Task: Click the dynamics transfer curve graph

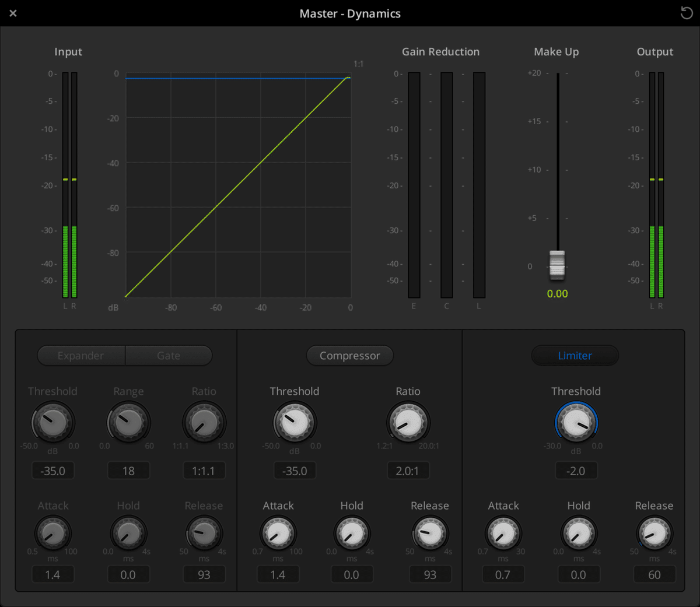Action: [238, 185]
